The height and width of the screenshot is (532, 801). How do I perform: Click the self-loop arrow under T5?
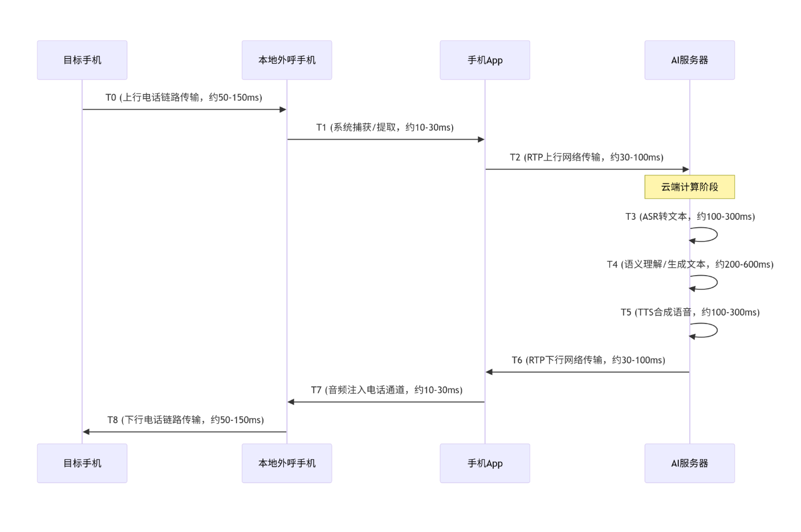tap(704, 330)
